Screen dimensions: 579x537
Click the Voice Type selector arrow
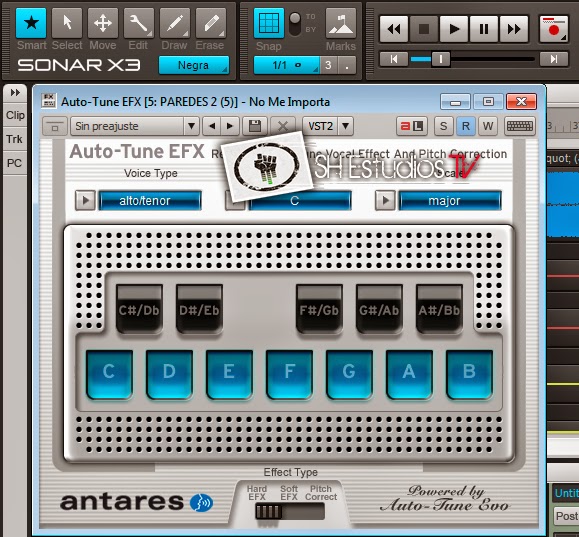(85, 201)
